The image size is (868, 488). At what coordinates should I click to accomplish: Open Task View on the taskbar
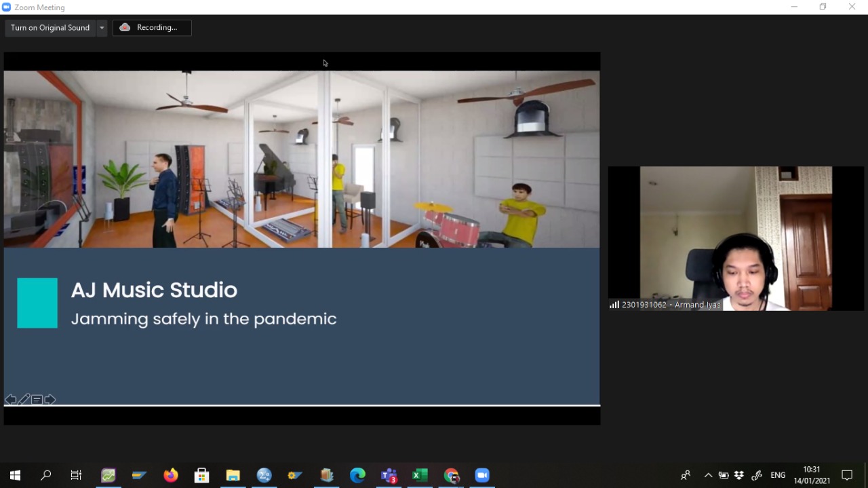[x=77, y=475]
